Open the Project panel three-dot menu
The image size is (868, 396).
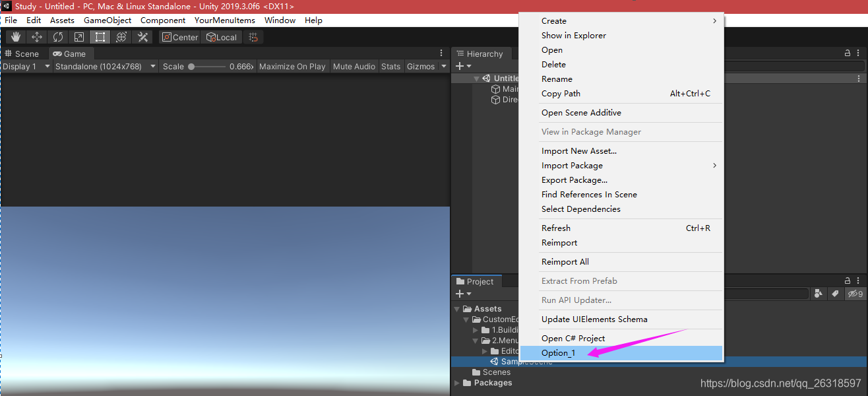tap(859, 281)
